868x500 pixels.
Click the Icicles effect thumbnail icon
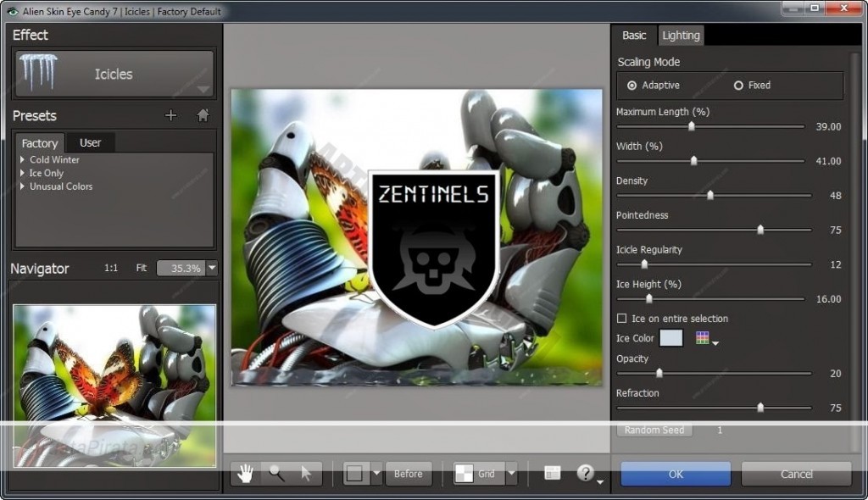38,72
